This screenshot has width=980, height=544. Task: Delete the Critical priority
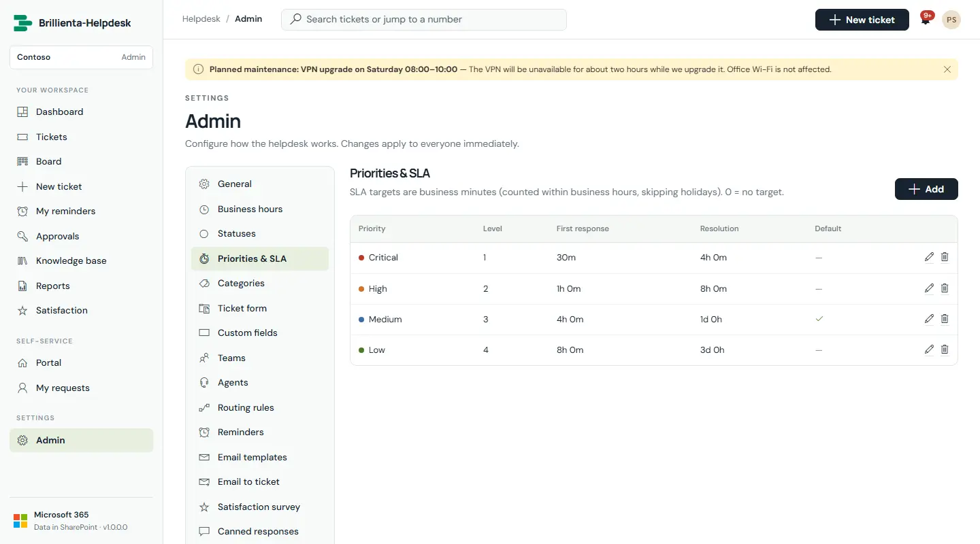(x=945, y=257)
